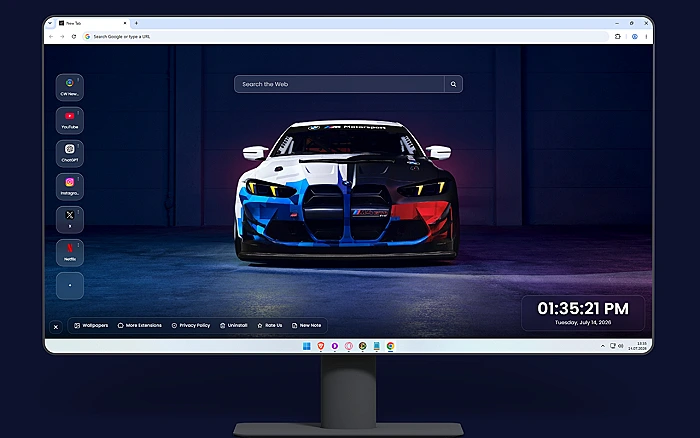
Task: Focus the Search the Web field
Action: point(339,84)
